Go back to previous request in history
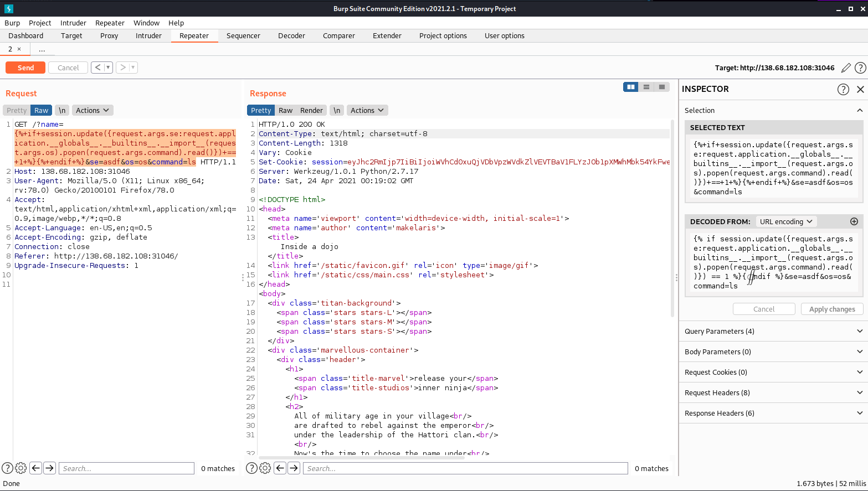The height and width of the screenshot is (491, 868). tap(98, 68)
